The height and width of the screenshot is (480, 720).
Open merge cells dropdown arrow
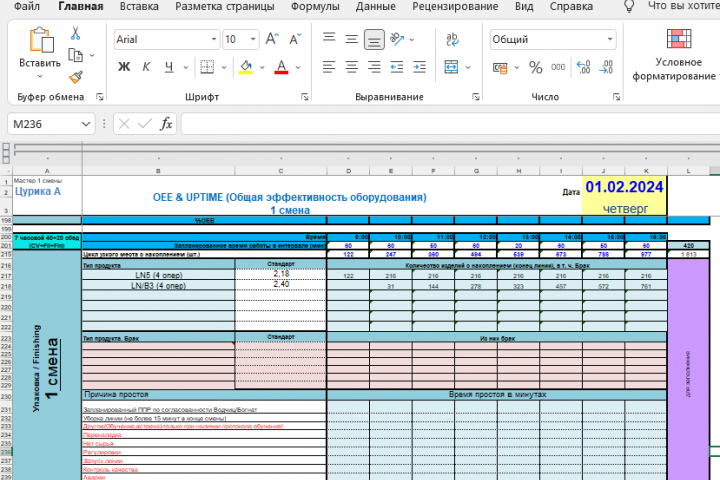468,68
